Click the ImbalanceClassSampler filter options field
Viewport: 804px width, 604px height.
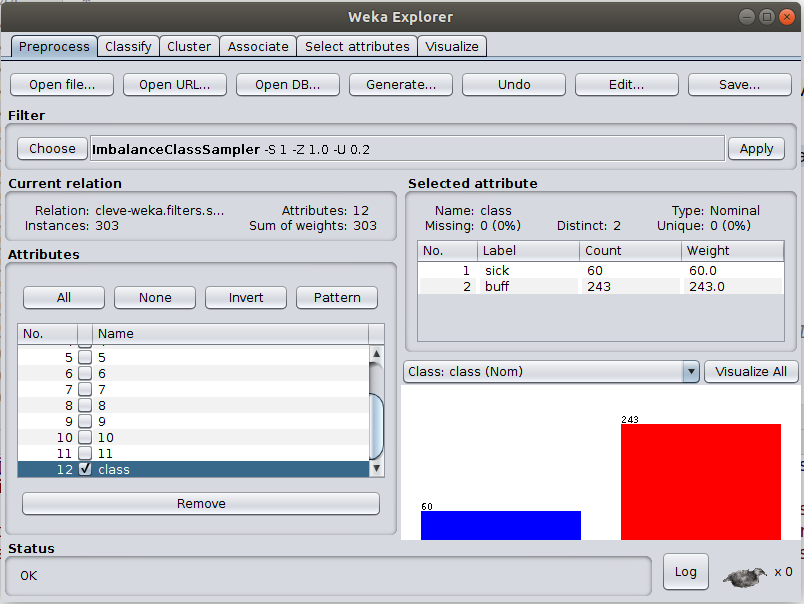[x=408, y=149]
